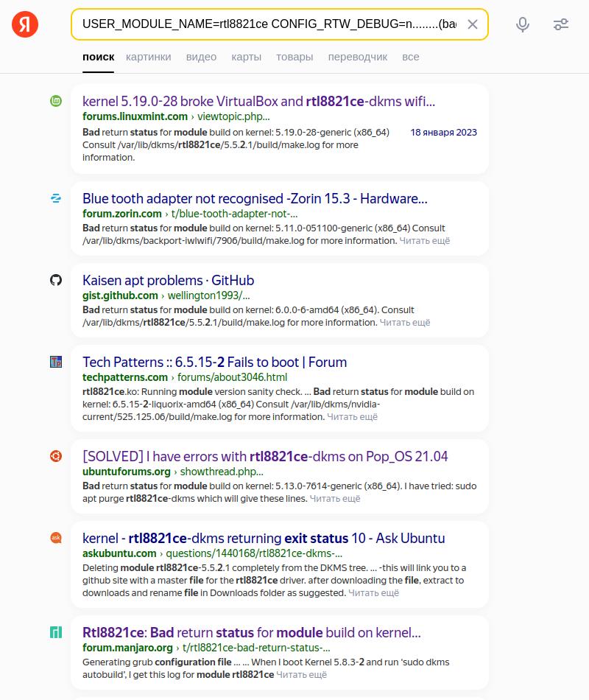The height and width of the screenshot is (700, 589).
Task: Open viewtopic.php path of Linux Mint result
Action: [233, 116]
